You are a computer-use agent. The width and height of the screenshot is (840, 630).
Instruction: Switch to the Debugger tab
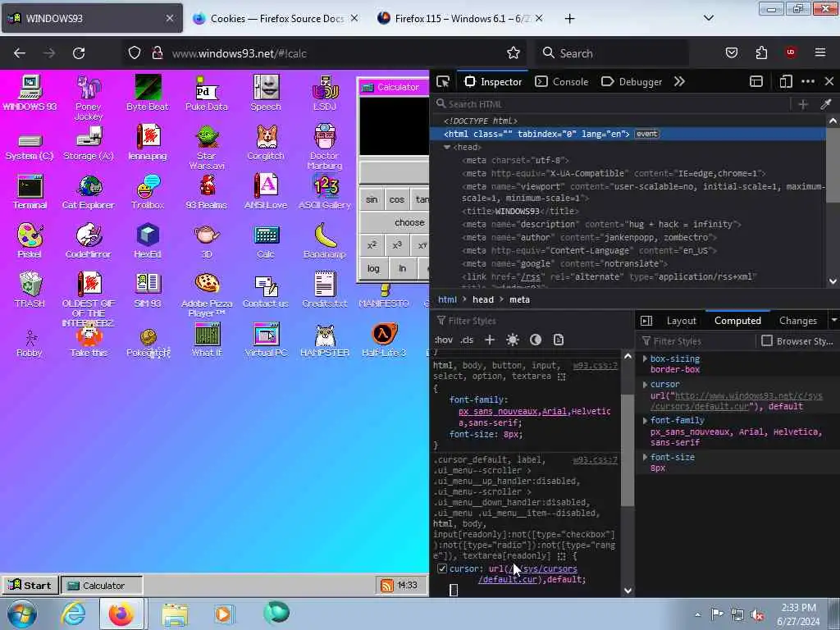(631, 81)
